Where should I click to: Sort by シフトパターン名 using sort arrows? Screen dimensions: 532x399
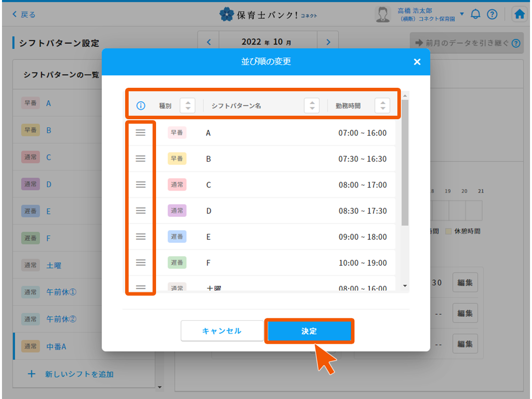click(x=312, y=106)
